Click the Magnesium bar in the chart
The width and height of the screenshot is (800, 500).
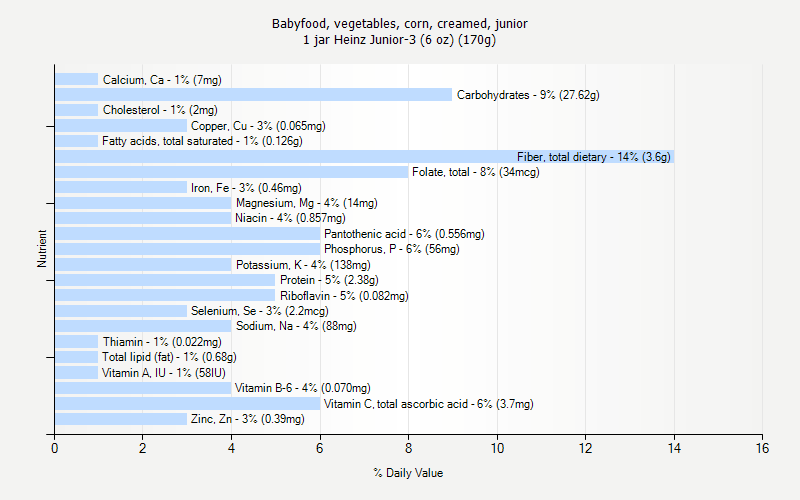143,203
